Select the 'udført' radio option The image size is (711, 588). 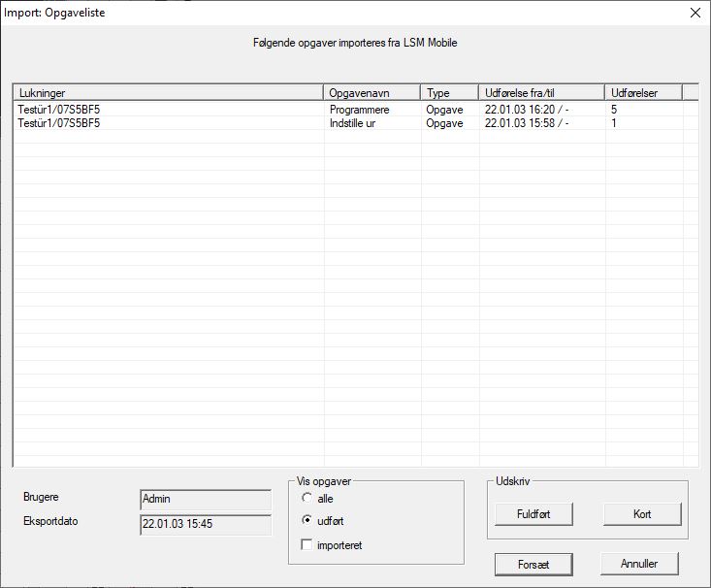(307, 521)
